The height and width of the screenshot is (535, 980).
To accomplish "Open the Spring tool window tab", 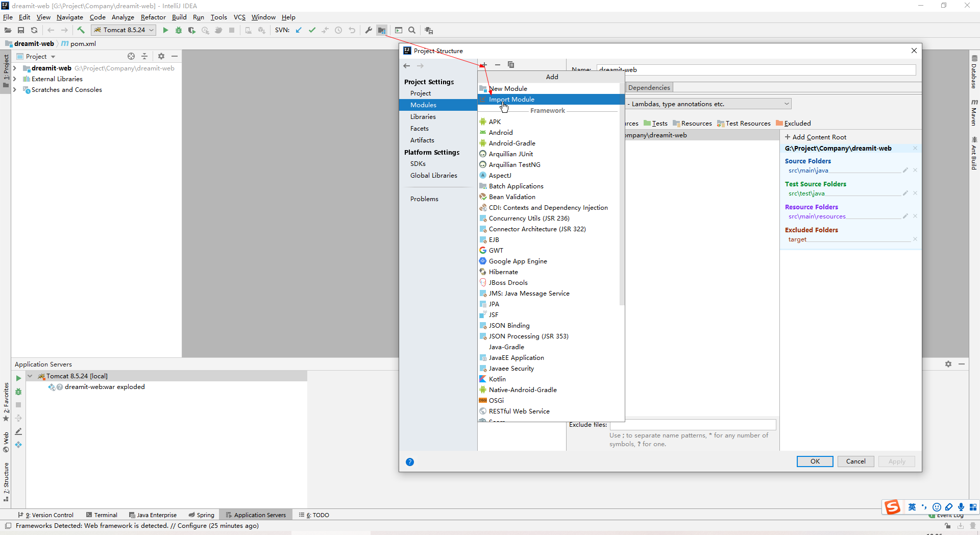I will (x=201, y=515).
